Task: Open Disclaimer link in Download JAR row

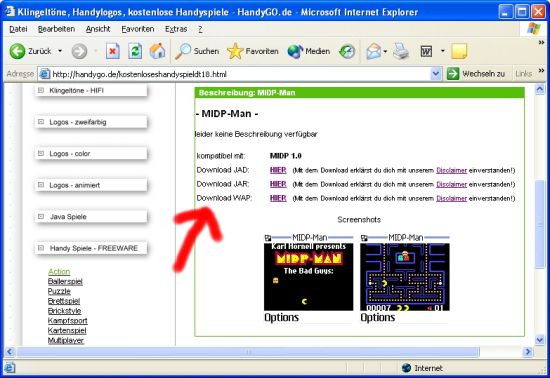Action: (x=451, y=184)
